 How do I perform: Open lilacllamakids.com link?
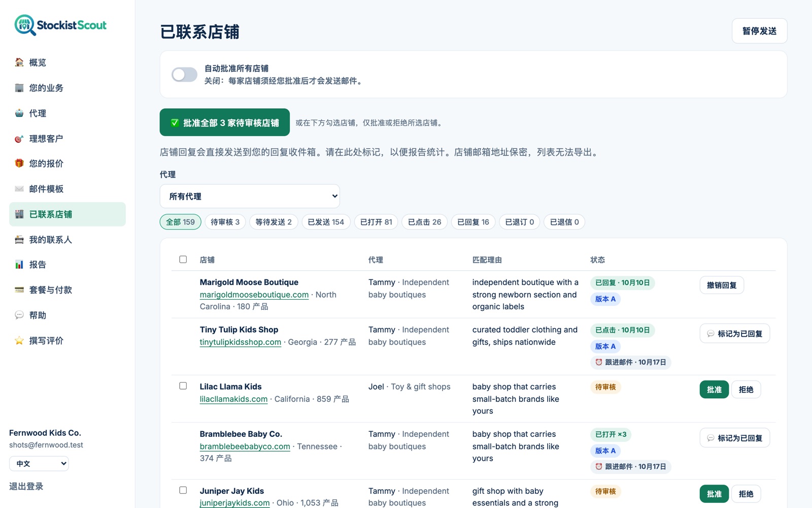(x=233, y=399)
